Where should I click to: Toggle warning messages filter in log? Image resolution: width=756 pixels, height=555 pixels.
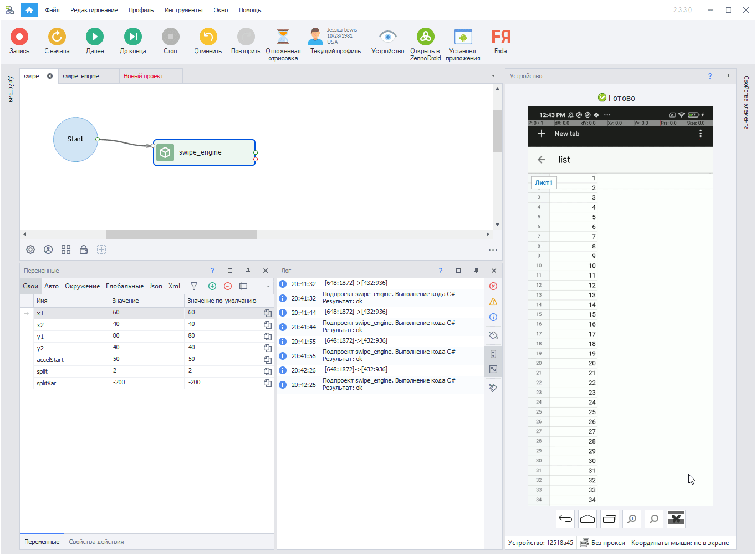coord(493,302)
